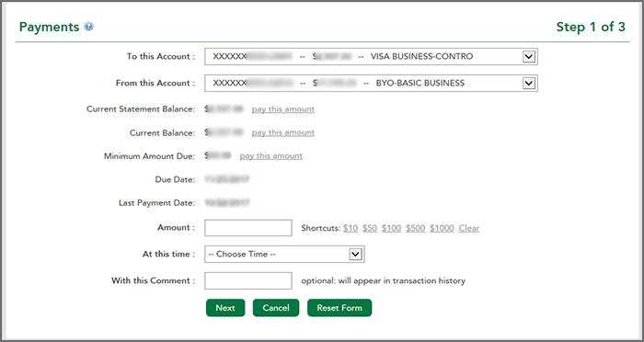
Task: Click the optional transaction history note
Action: click(x=384, y=280)
